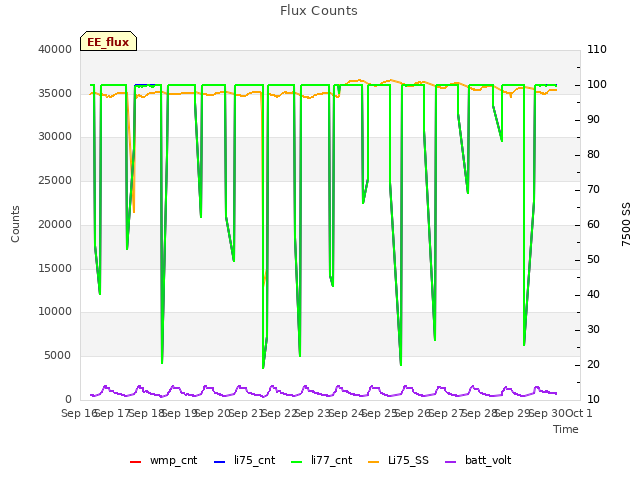This screenshot has width=640, height=480.
Task: Click the 40 tick on right axis
Action: click(593, 295)
